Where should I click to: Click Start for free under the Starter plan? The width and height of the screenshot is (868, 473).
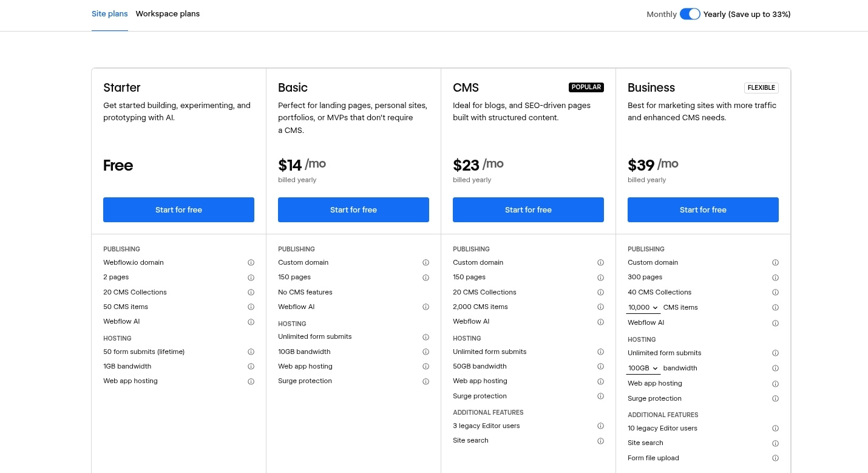178,209
